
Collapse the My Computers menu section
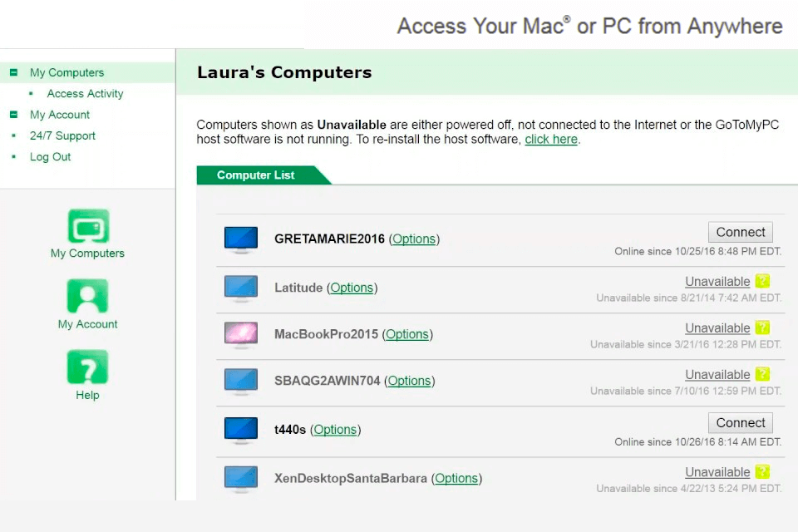pyautogui.click(x=14, y=72)
